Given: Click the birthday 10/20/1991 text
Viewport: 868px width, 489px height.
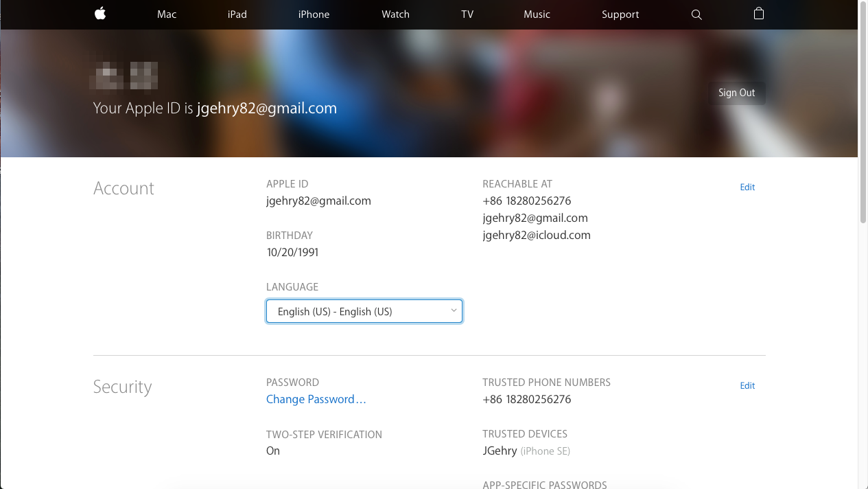Looking at the screenshot, I should click(292, 252).
